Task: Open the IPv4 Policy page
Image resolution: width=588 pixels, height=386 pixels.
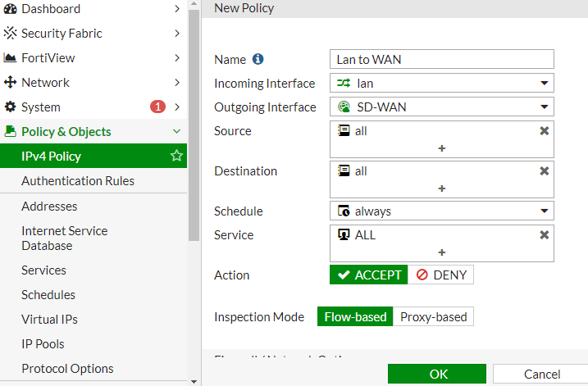Action: click(93, 156)
